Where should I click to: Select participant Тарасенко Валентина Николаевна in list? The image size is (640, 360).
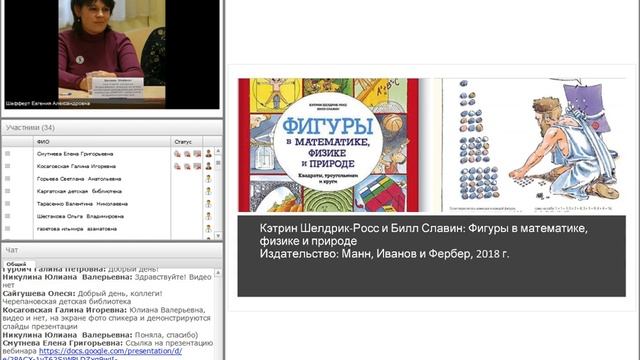(82, 204)
